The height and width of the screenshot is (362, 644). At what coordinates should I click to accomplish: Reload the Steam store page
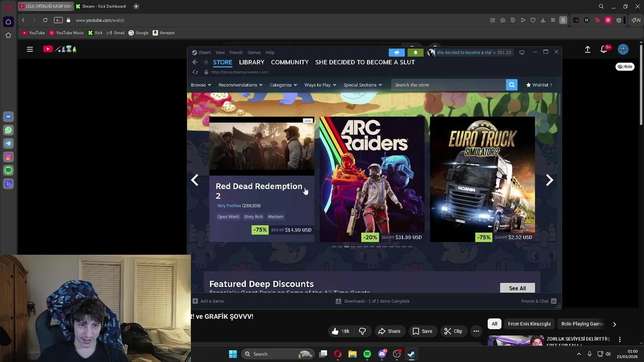pyautogui.click(x=195, y=72)
